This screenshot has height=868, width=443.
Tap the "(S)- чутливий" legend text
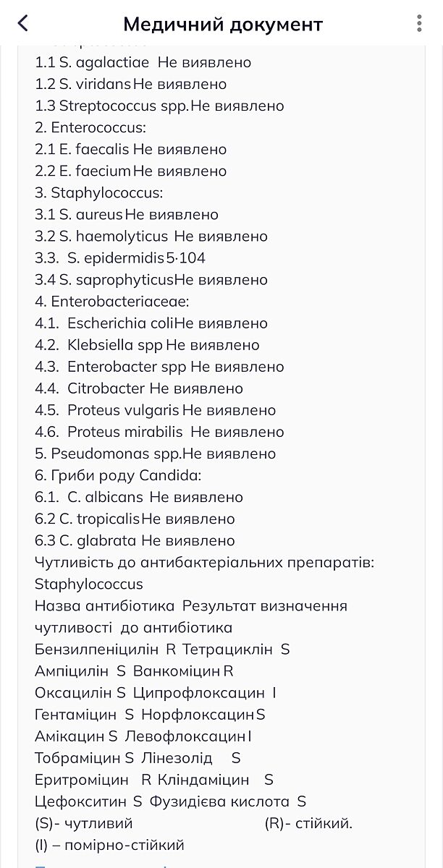(84, 823)
